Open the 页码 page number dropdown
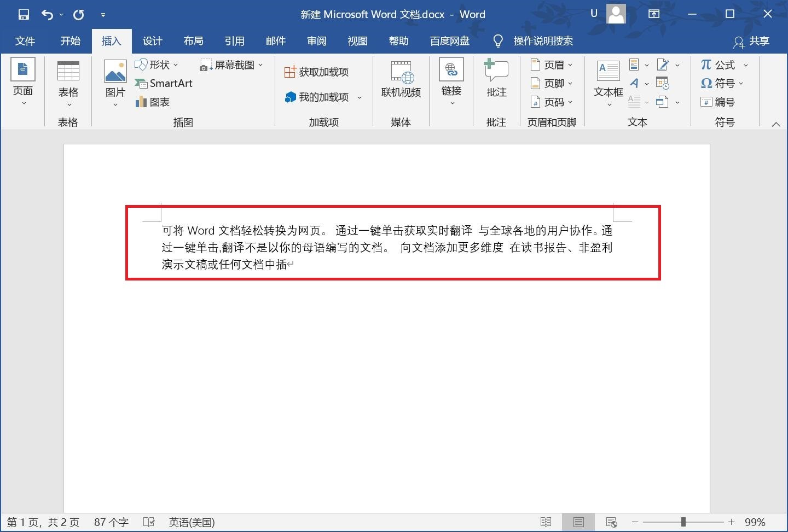 [x=552, y=102]
